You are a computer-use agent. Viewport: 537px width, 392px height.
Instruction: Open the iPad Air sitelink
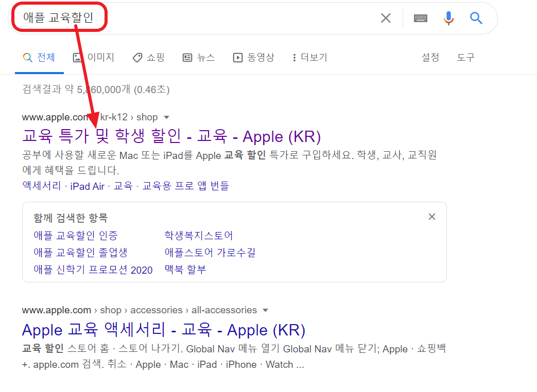[88, 186]
